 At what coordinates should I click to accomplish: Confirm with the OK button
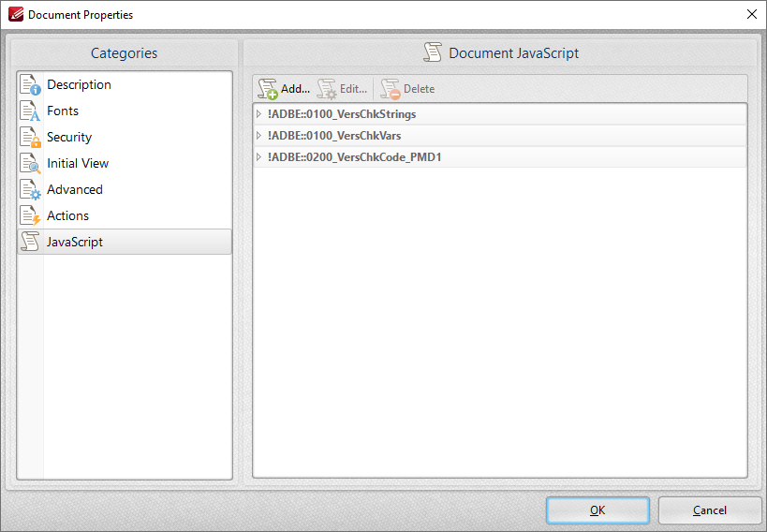click(597, 510)
